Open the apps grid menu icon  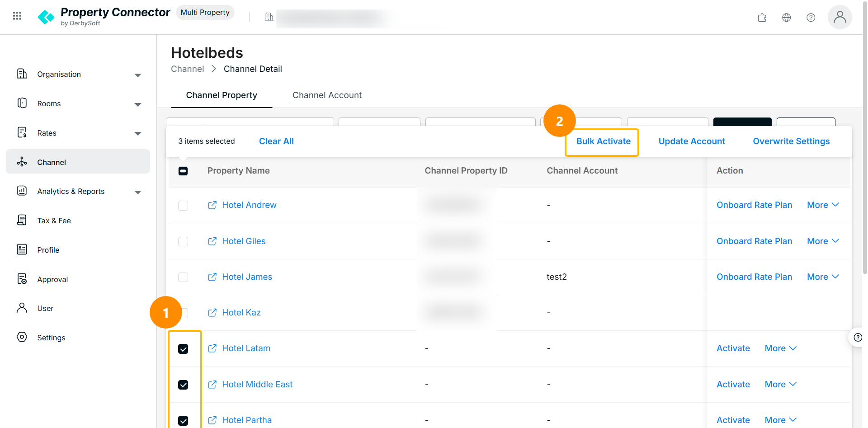[x=17, y=16]
